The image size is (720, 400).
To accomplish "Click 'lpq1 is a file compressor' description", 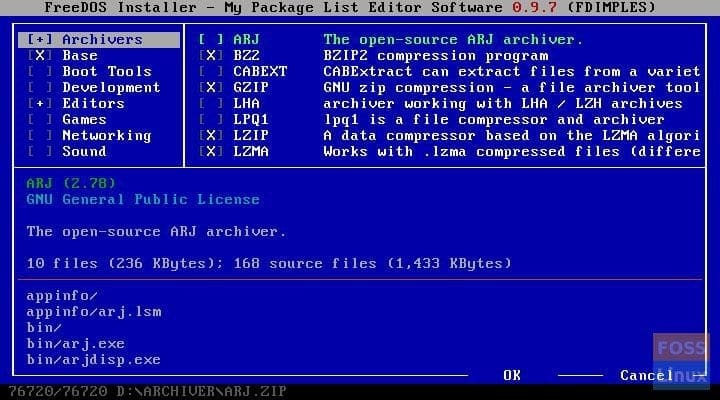I will click(x=494, y=120).
